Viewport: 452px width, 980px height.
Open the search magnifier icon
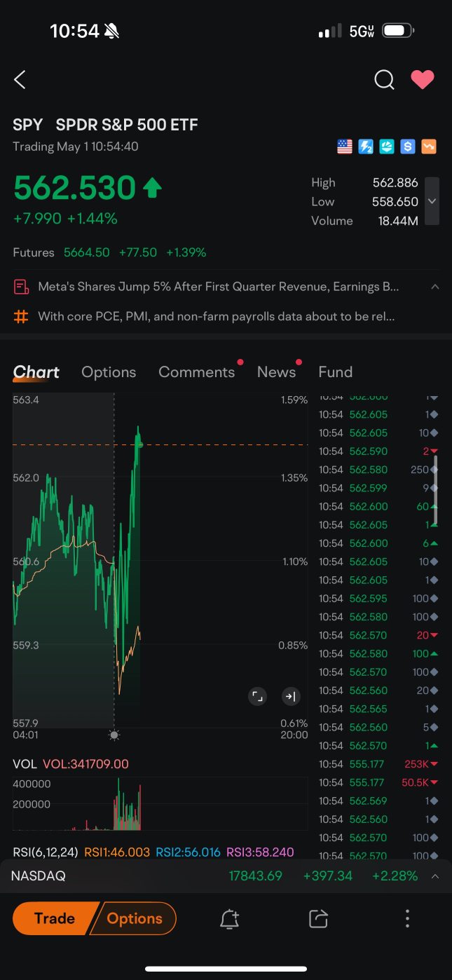pyautogui.click(x=384, y=80)
